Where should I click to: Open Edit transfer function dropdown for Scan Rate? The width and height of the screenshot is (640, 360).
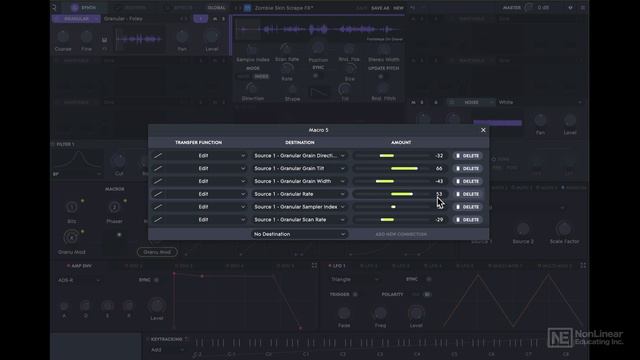[x=206, y=220]
